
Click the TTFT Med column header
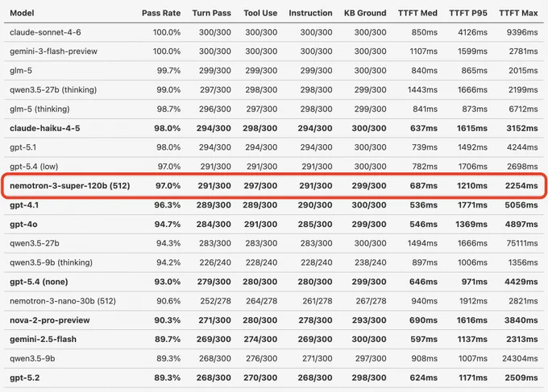[x=417, y=13]
